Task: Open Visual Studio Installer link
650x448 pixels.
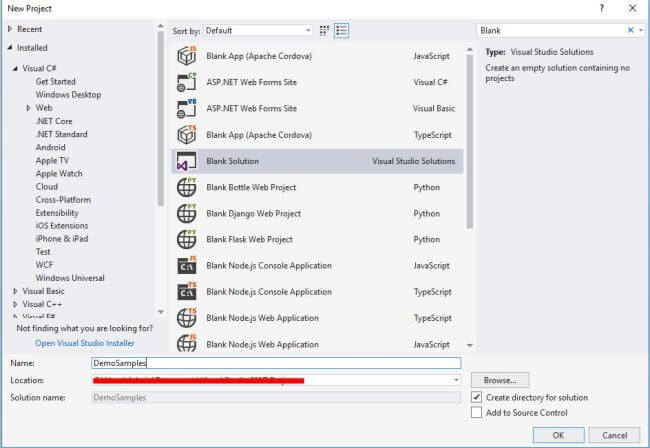Action: [x=85, y=343]
